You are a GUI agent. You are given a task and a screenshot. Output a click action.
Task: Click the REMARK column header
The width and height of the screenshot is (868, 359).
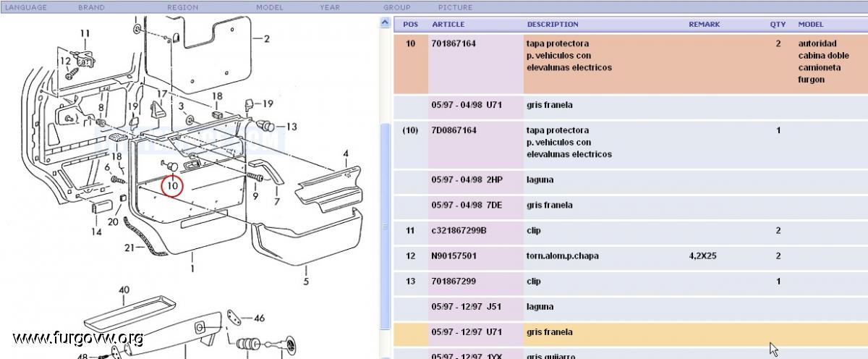704,24
